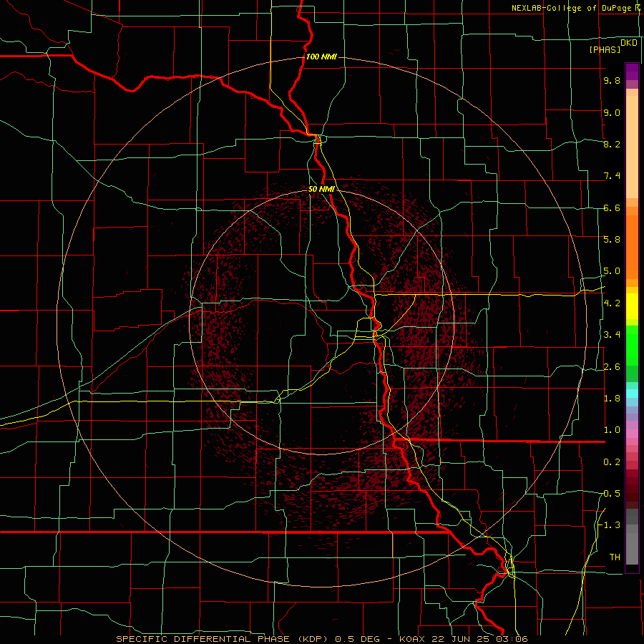Pick the purple segment of the color bar
This screenshot has width=644, height=644.
click(x=632, y=72)
